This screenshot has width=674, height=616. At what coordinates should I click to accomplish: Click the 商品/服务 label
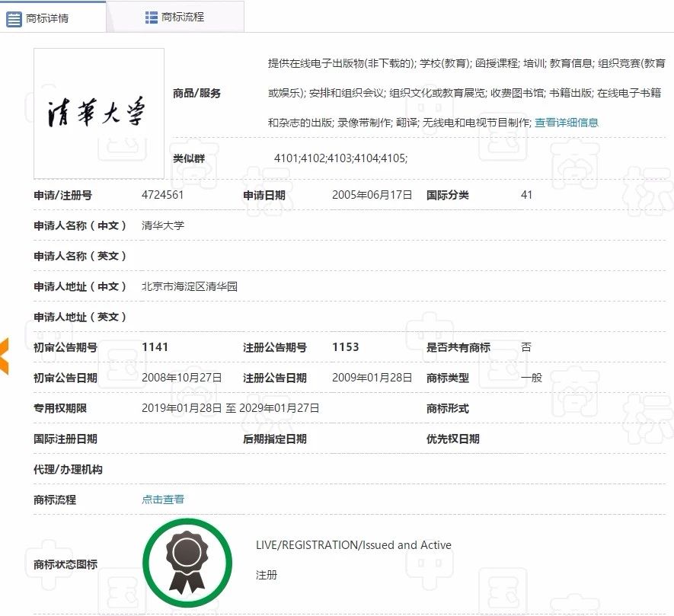pyautogui.click(x=197, y=93)
